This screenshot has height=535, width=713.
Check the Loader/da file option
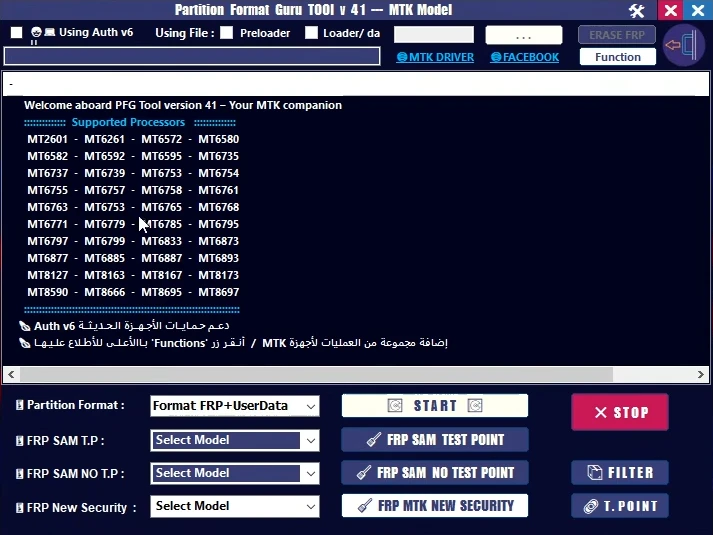(x=311, y=32)
